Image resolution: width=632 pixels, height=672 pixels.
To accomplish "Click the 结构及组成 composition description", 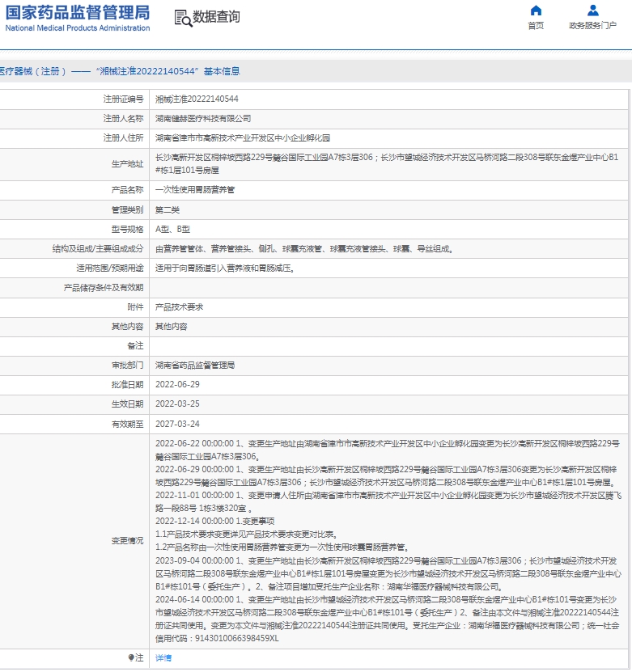I will tap(304, 249).
